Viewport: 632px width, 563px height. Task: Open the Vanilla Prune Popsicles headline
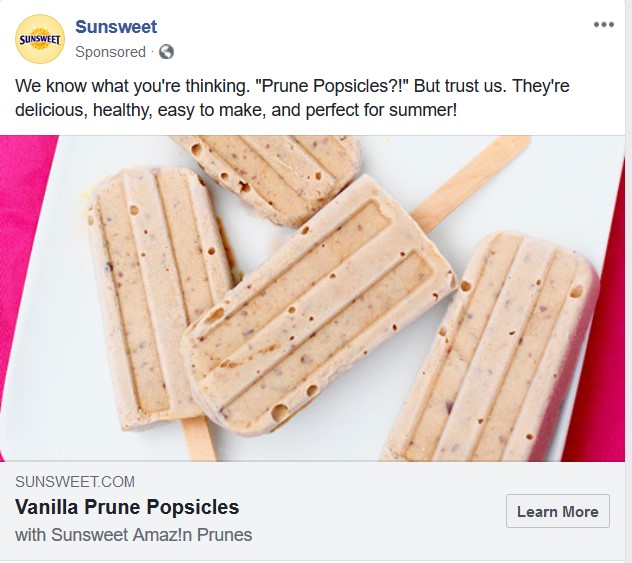(x=127, y=506)
